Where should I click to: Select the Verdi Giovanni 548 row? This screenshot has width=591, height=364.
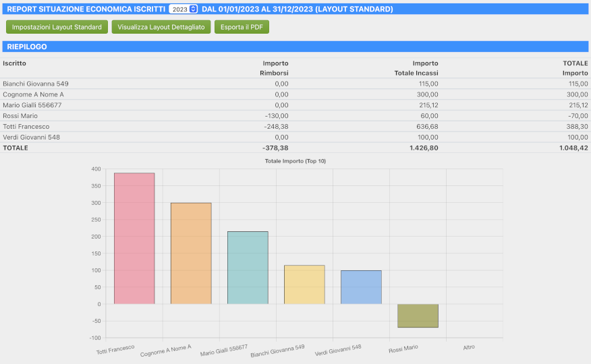(x=31, y=138)
